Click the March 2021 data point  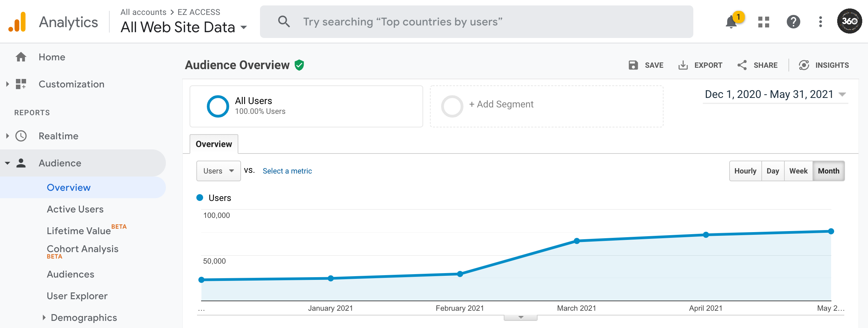pyautogui.click(x=577, y=241)
